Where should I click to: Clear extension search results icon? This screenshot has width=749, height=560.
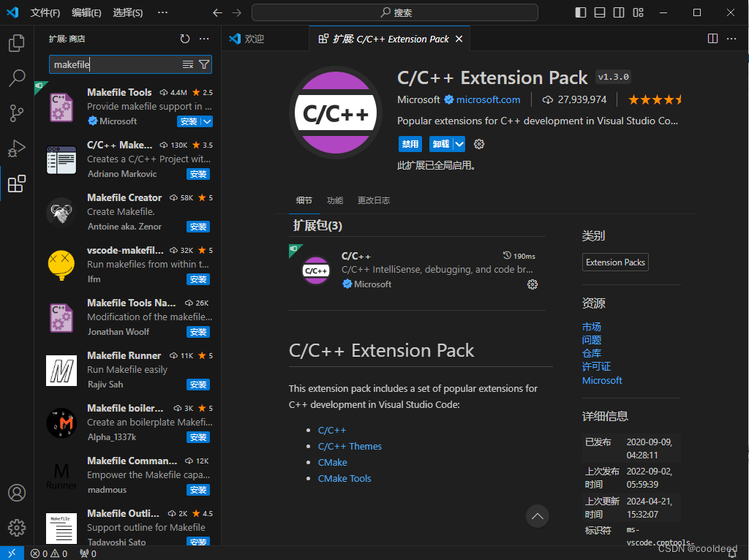coord(188,64)
